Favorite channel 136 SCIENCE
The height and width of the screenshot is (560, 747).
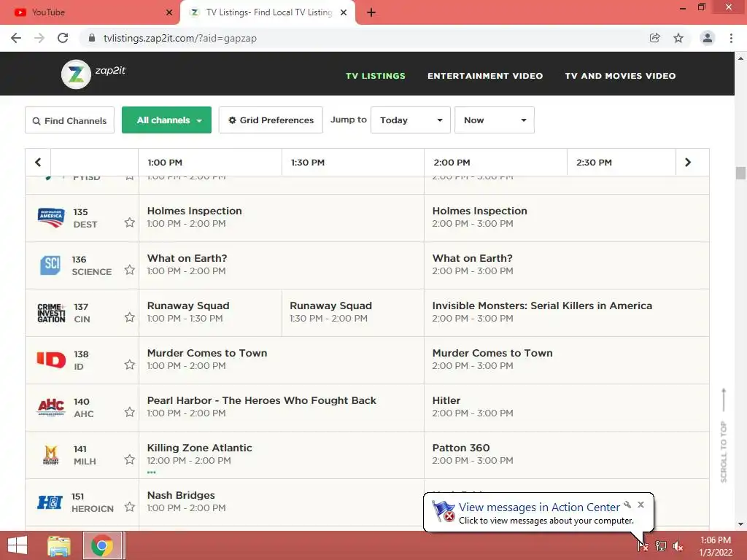(130, 270)
